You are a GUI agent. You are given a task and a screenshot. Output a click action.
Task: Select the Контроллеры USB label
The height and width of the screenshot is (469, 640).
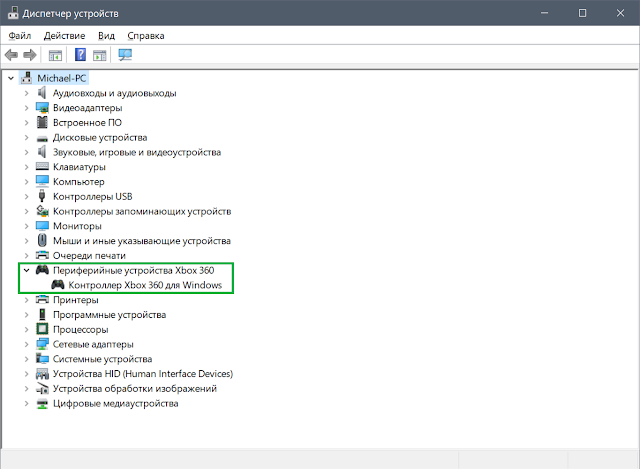(x=93, y=196)
